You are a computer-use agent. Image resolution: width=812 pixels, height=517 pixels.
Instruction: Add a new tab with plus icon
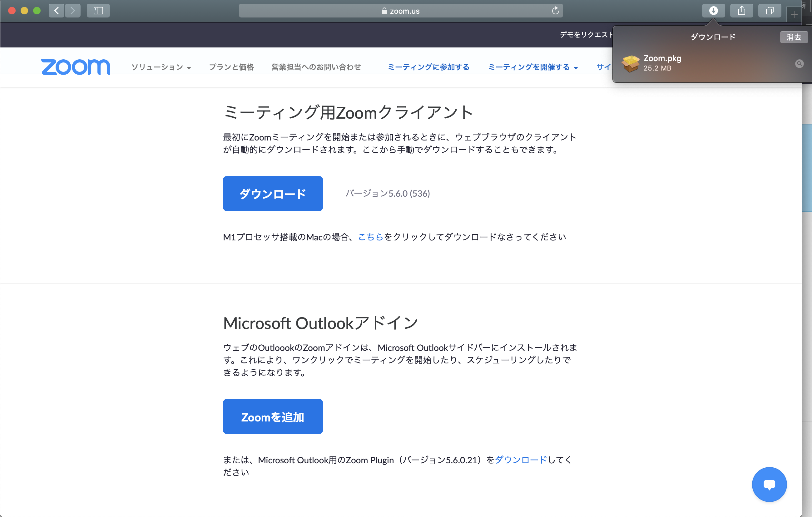tap(794, 15)
